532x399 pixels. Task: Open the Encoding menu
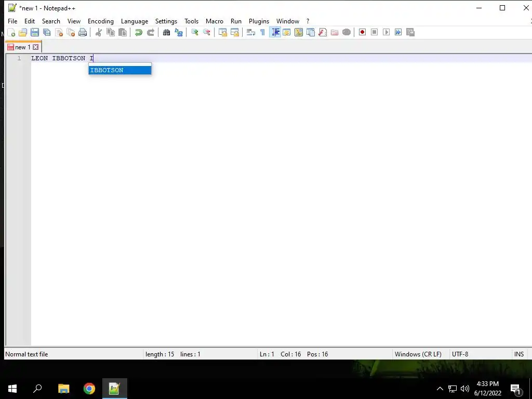point(101,21)
